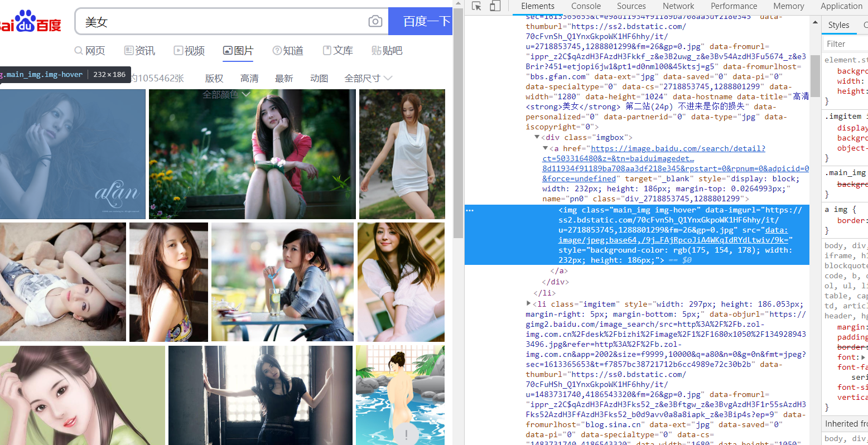Click the .imgitem style rule selector

843,116
